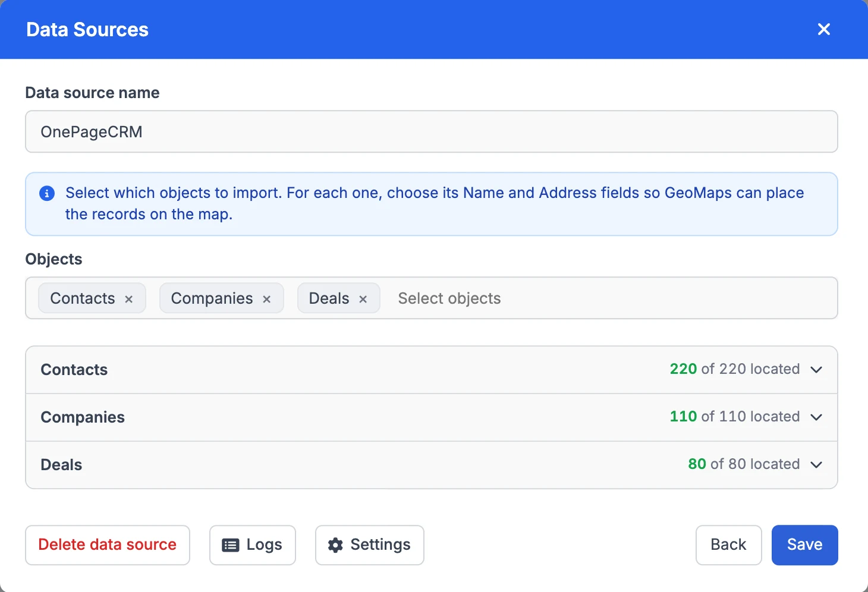
Task: Remove the Deals object chip
Action: (363, 299)
